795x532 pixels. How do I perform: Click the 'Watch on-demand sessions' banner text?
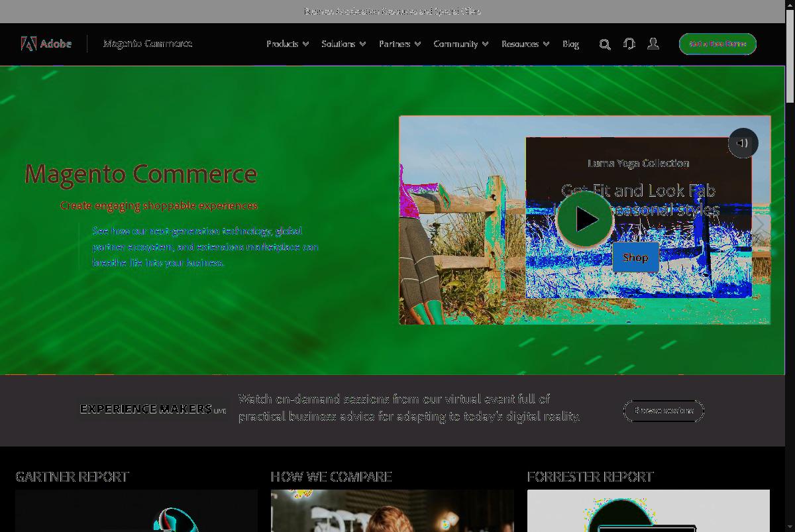pos(409,407)
